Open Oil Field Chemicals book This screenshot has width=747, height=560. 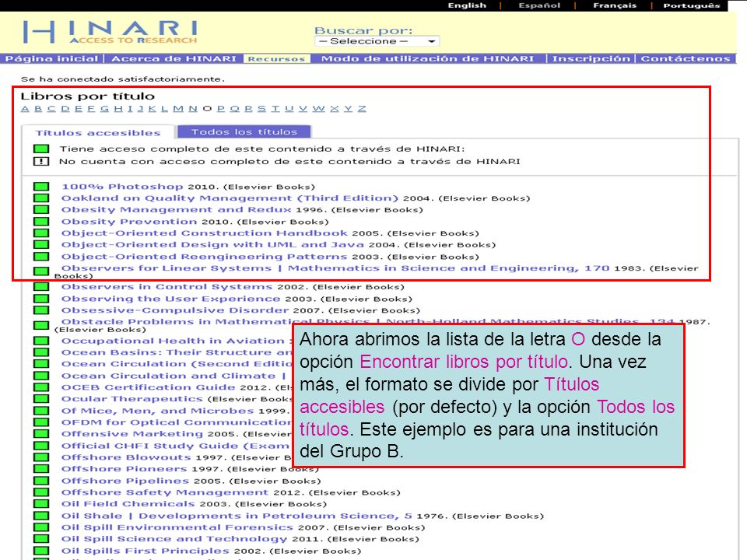click(x=128, y=504)
